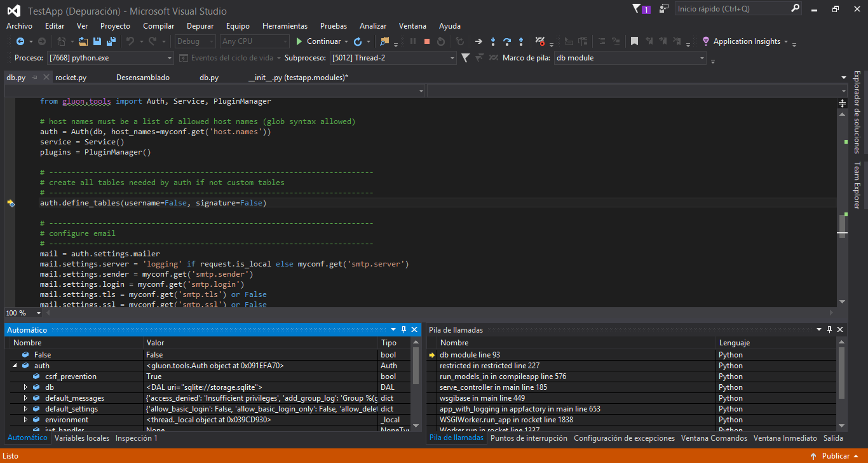The image size is (868, 463).
Task: Click Publicar in the status bar
Action: [x=836, y=456]
